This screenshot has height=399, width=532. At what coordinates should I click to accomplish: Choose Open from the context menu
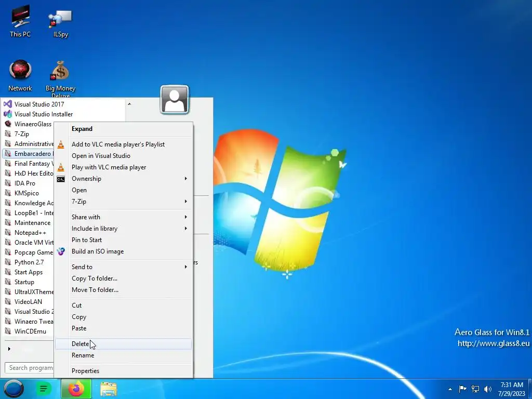[124, 190]
